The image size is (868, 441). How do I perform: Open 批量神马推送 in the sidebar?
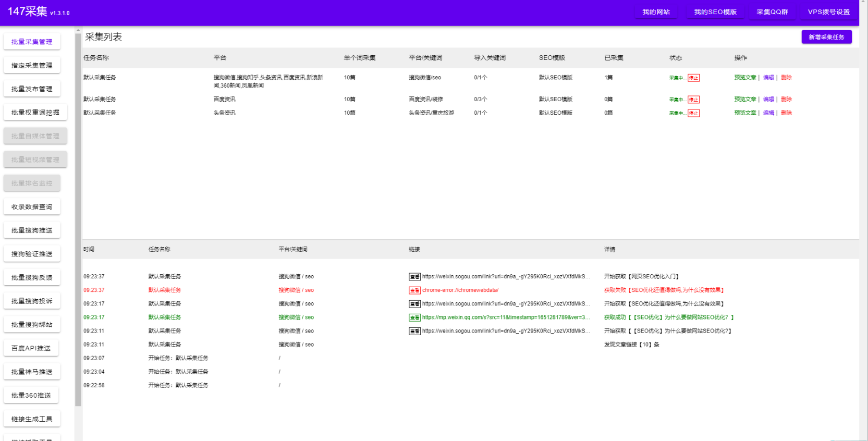click(x=32, y=372)
